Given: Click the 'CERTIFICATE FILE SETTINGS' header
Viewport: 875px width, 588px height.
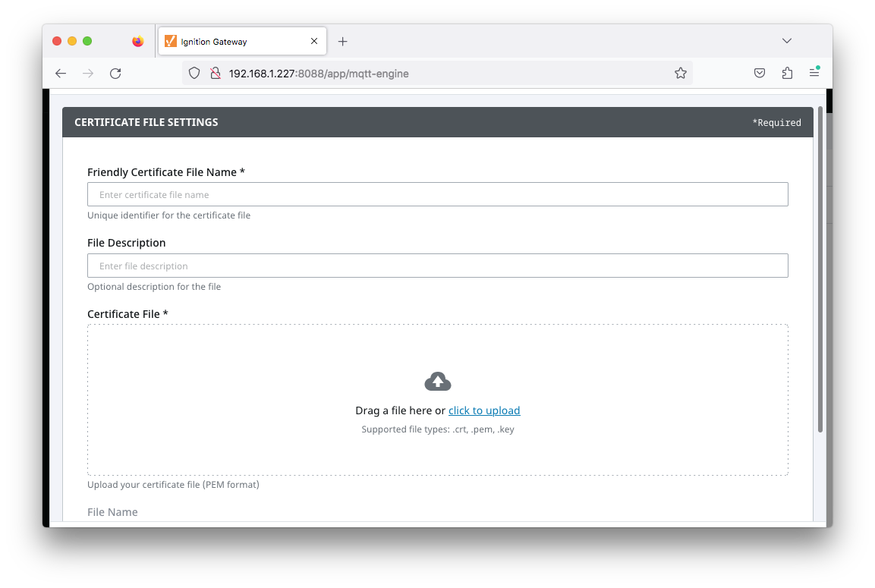Looking at the screenshot, I should [146, 122].
